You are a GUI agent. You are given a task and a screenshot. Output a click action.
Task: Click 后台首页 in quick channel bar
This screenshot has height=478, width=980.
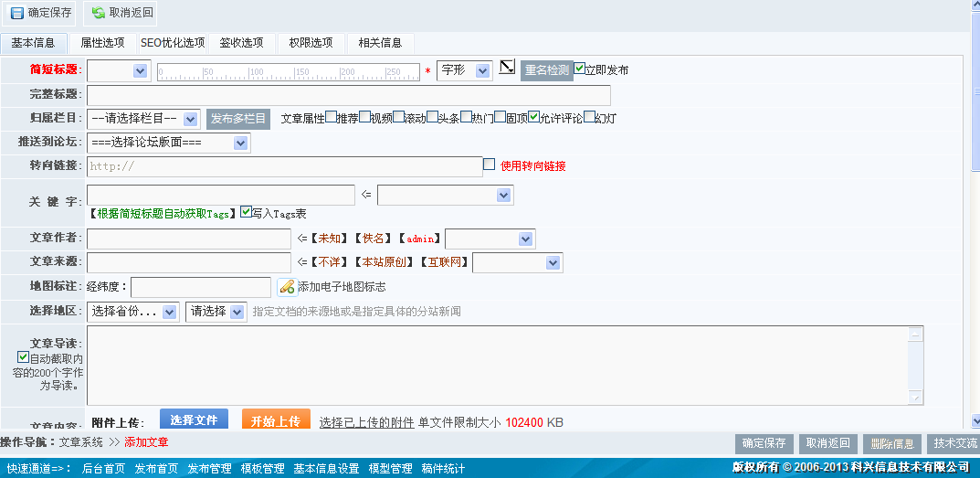pos(104,468)
